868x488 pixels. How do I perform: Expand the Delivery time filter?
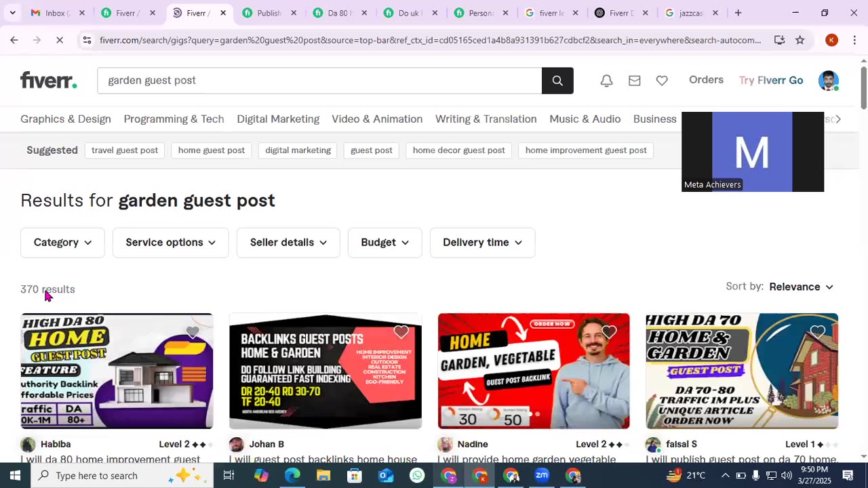(x=482, y=243)
